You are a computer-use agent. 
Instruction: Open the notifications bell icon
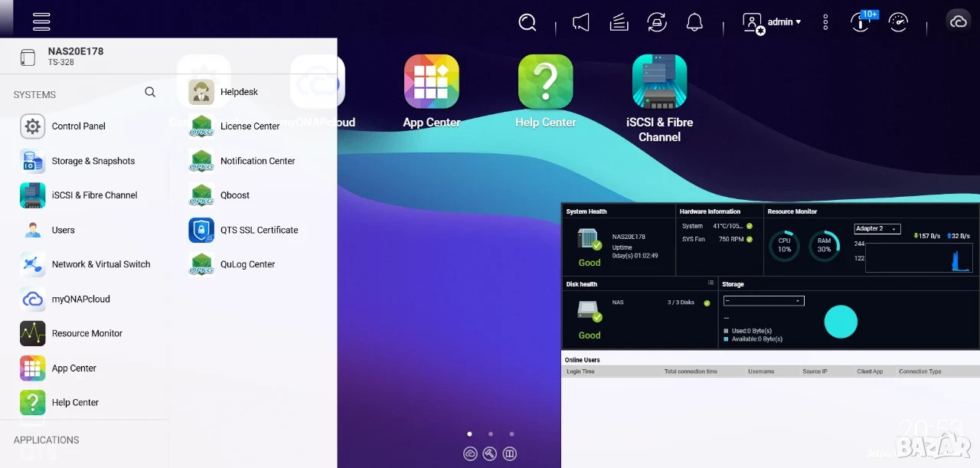694,22
